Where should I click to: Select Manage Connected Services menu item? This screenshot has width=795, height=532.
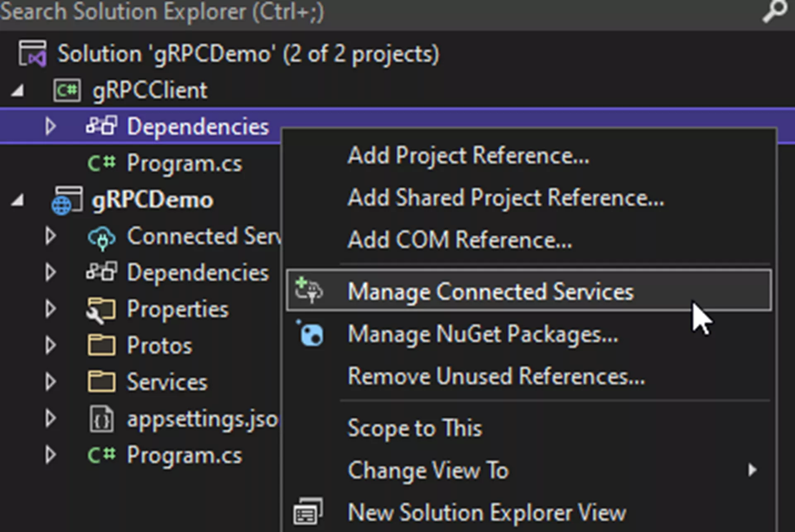pos(490,291)
